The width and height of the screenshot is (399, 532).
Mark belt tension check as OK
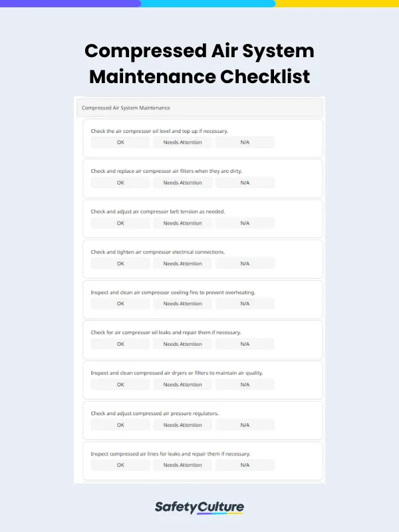120,223
